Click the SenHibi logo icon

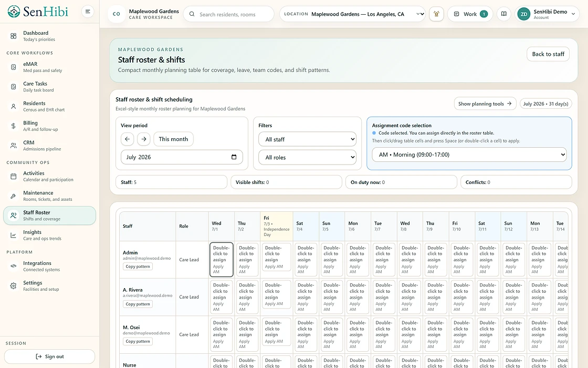14,12
